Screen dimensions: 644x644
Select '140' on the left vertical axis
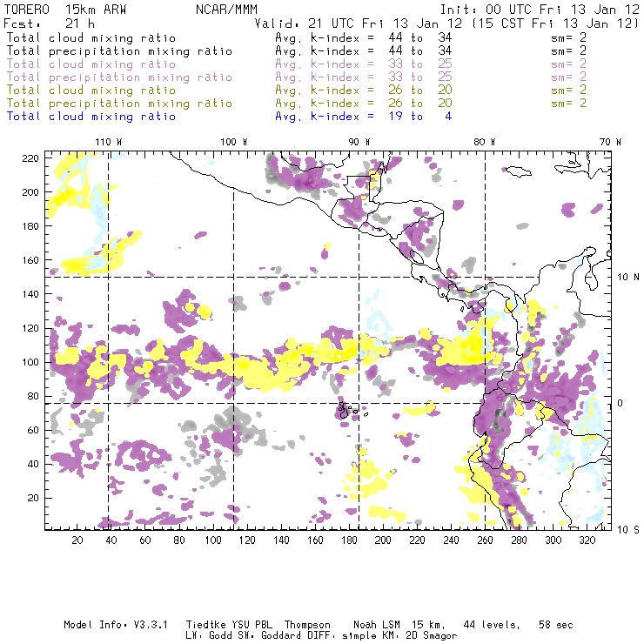click(x=30, y=294)
